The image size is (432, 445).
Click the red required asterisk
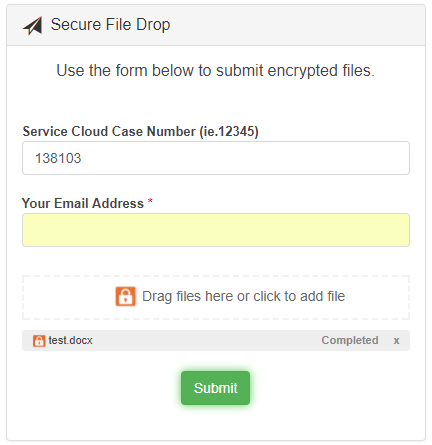pyautogui.click(x=150, y=201)
